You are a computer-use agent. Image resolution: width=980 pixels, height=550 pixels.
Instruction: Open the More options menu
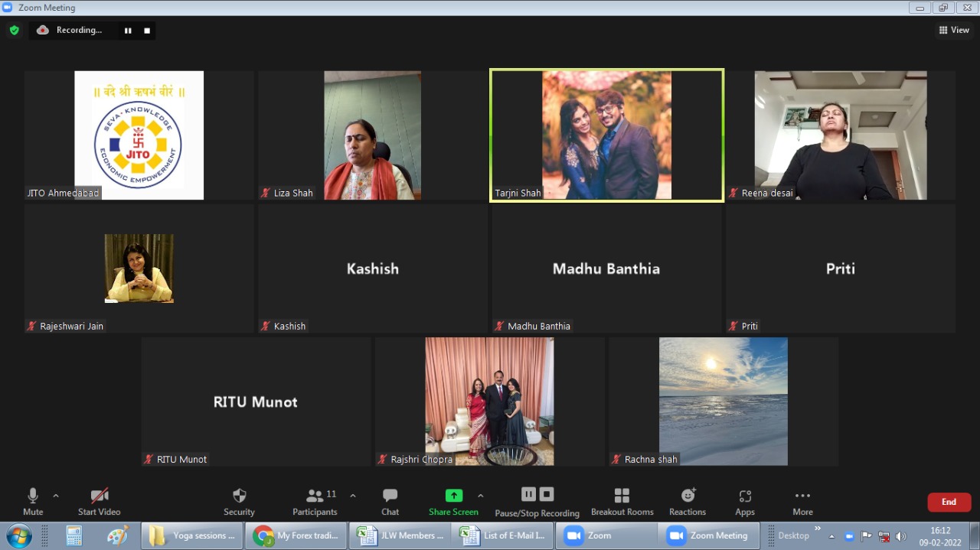[x=802, y=502]
